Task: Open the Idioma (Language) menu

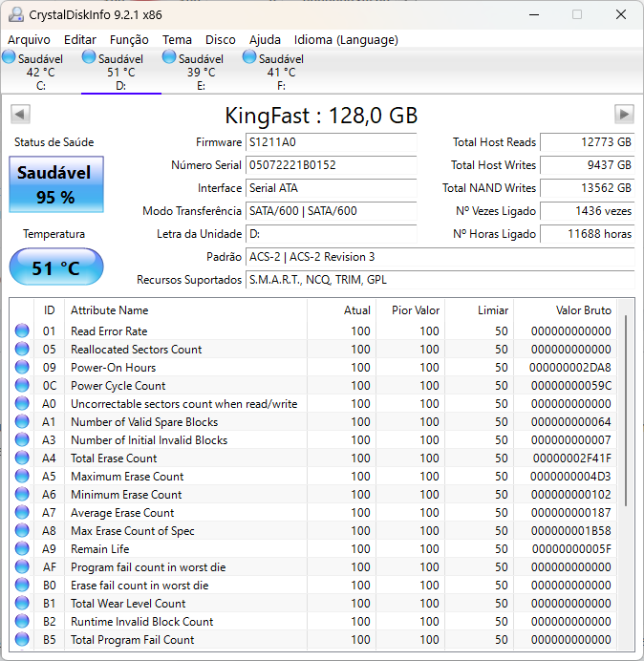Action: coord(346,39)
